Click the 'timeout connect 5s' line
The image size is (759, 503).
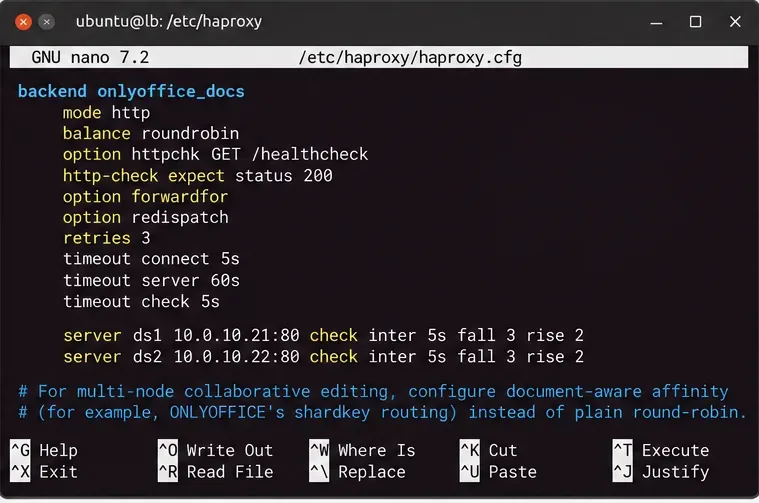coord(151,259)
